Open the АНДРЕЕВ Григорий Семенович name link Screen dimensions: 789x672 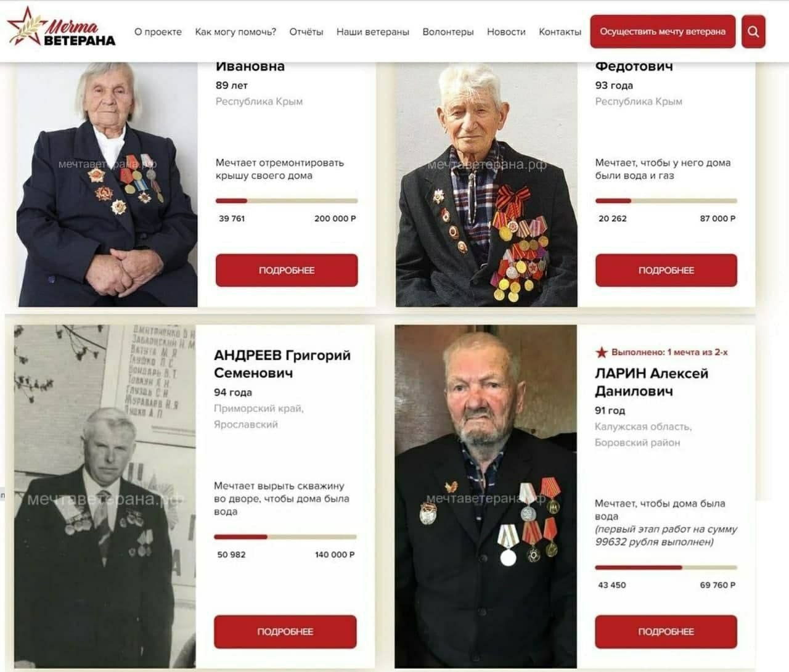point(282,364)
